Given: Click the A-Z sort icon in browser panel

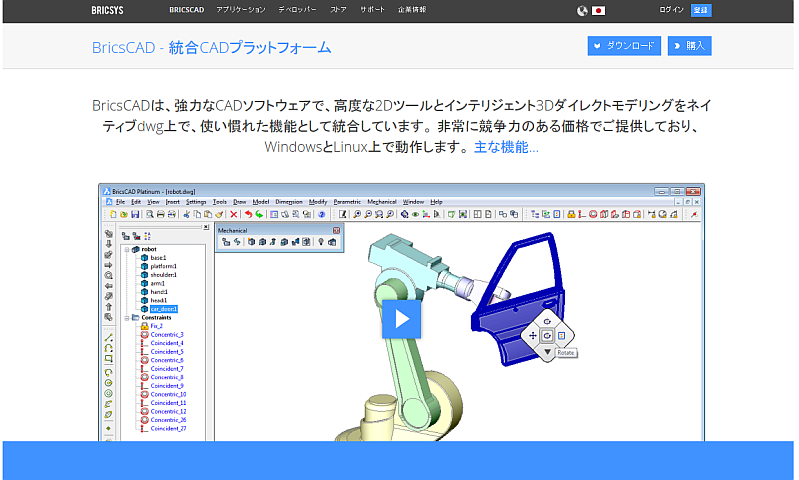Looking at the screenshot, I should click(147, 236).
